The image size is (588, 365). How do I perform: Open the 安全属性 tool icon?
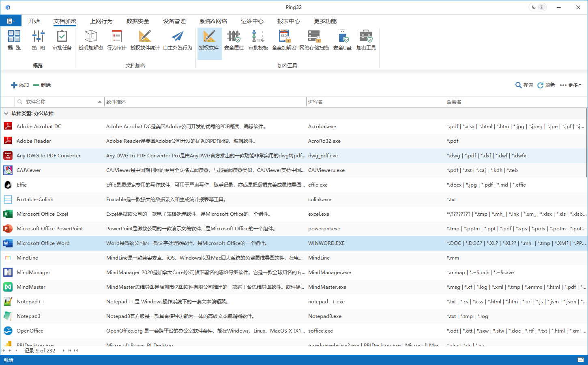click(234, 40)
